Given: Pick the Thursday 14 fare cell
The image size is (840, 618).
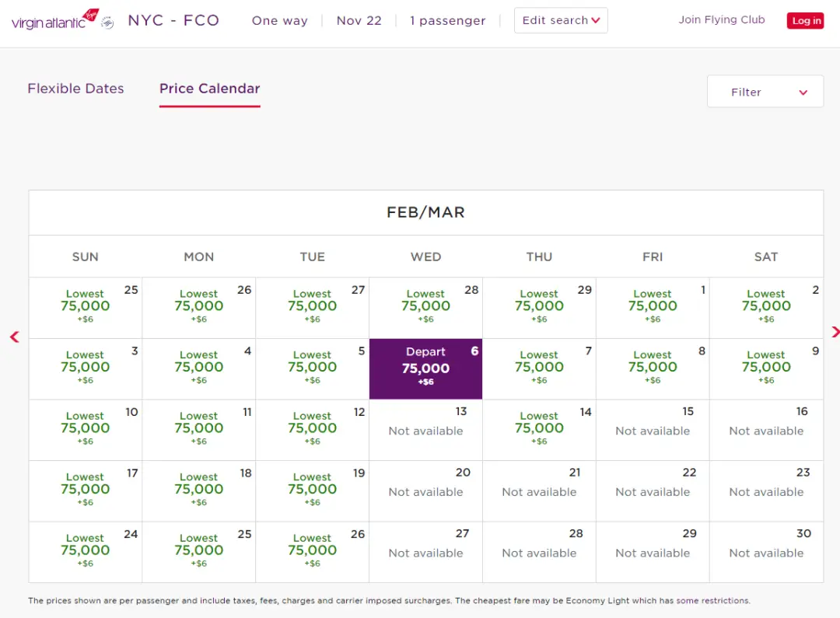Looking at the screenshot, I should click(539, 429).
